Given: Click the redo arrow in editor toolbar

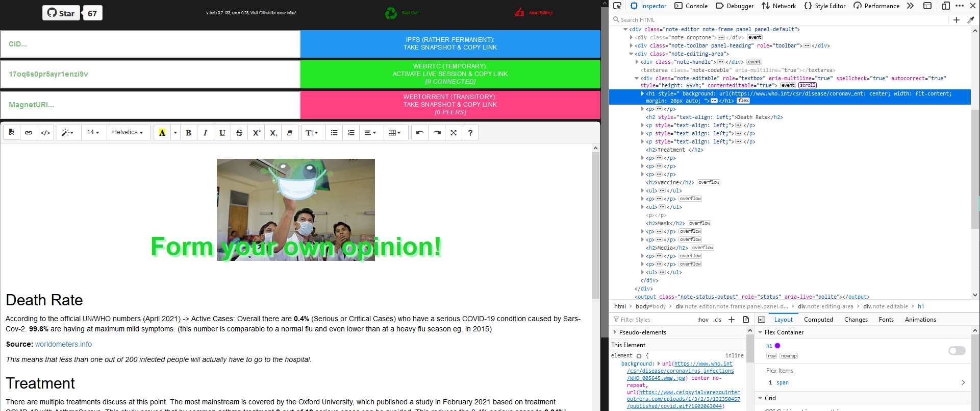Looking at the screenshot, I should pos(437,133).
